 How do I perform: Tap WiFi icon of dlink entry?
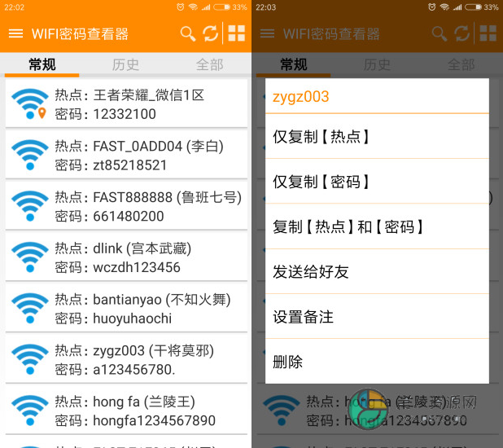[x=29, y=257]
